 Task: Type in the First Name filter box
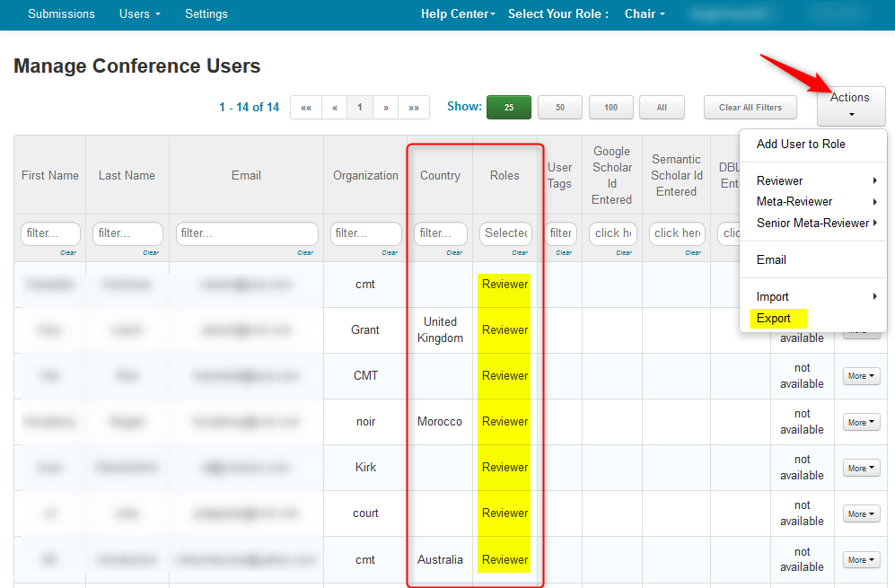(x=50, y=233)
